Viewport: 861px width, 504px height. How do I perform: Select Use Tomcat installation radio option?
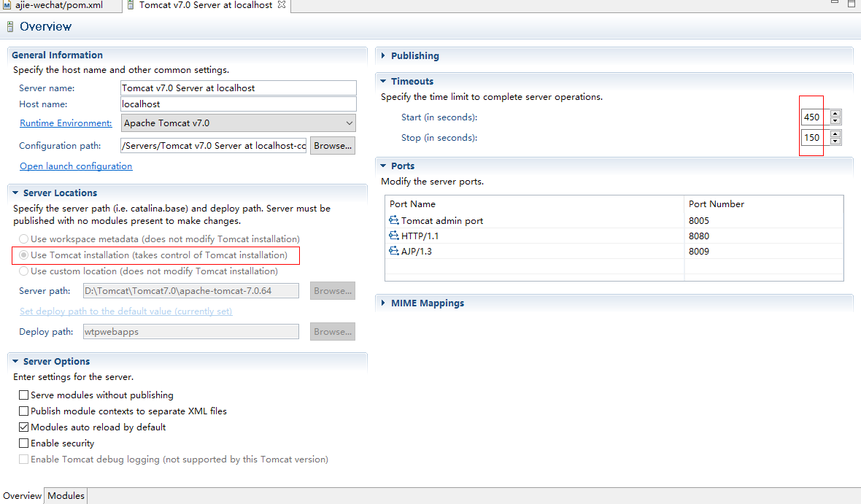[x=23, y=255]
